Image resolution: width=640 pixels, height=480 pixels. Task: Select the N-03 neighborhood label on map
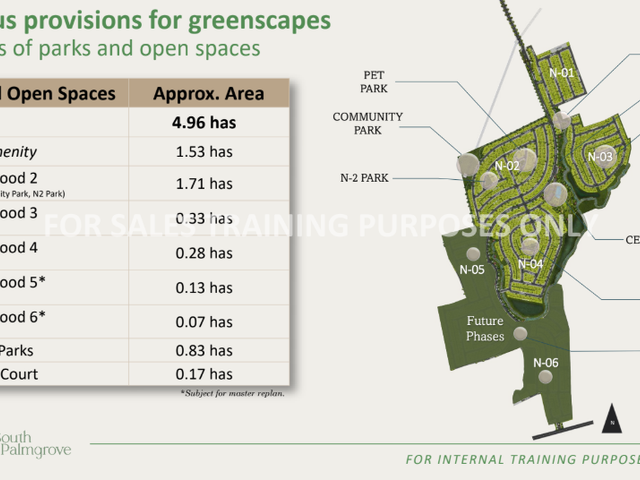pos(600,157)
